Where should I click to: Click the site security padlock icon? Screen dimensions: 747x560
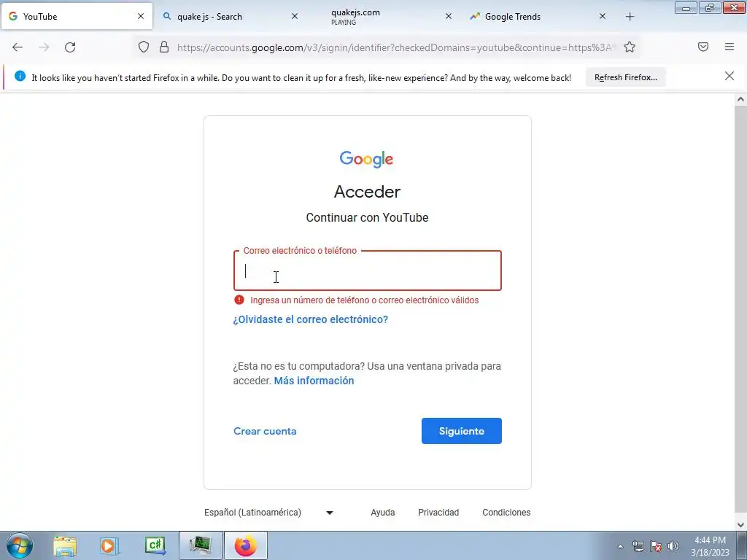coord(164,47)
